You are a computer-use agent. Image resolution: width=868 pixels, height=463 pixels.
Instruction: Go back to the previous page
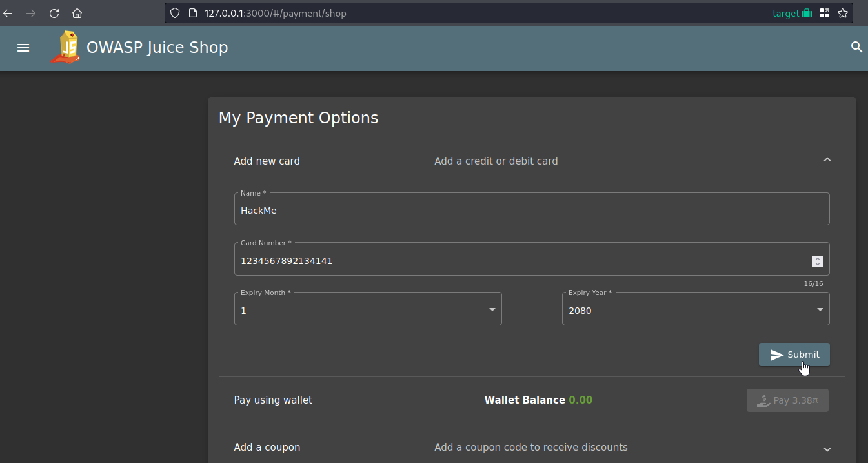click(x=8, y=13)
